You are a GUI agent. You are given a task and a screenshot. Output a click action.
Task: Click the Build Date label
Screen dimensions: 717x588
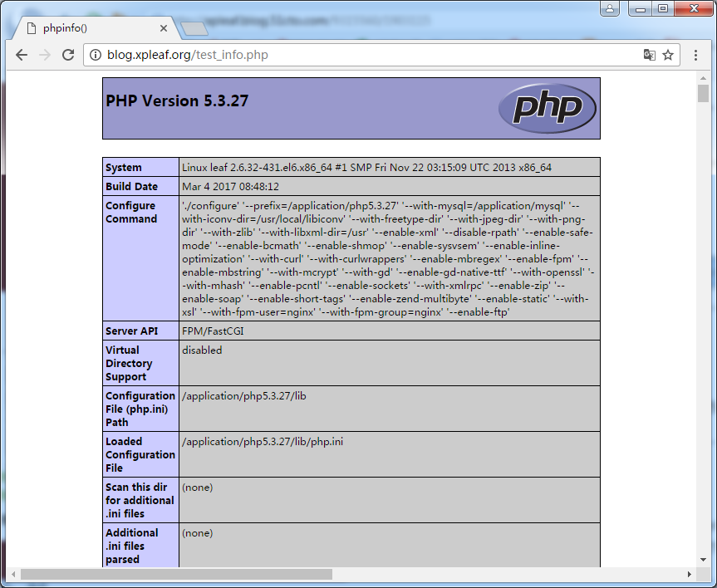click(x=132, y=187)
